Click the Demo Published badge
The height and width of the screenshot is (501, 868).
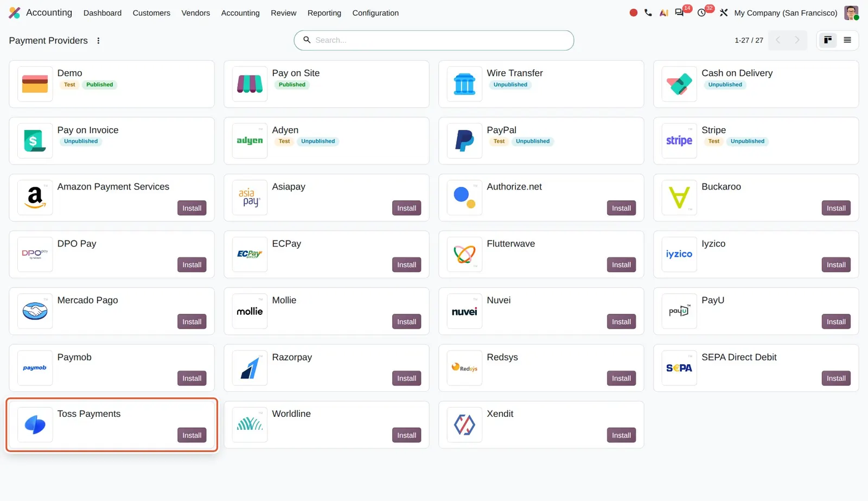click(100, 85)
